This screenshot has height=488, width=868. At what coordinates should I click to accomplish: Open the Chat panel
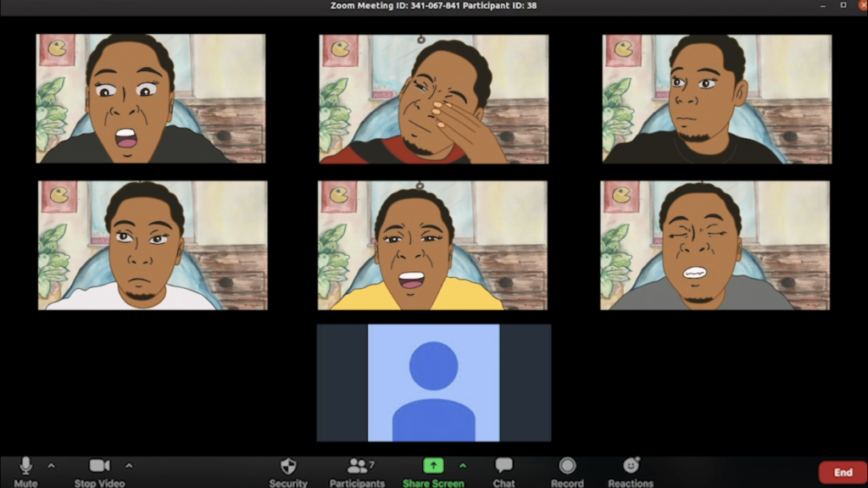tap(504, 472)
